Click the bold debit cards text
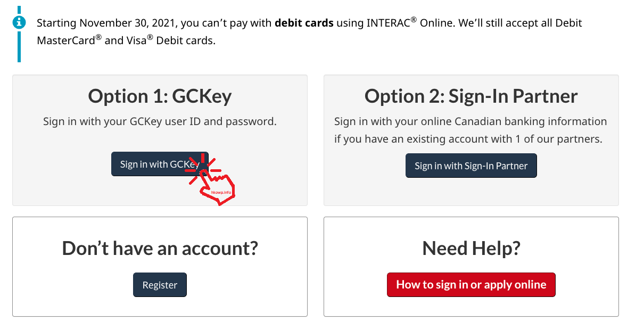Image resolution: width=644 pixels, height=330 pixels. tap(304, 23)
